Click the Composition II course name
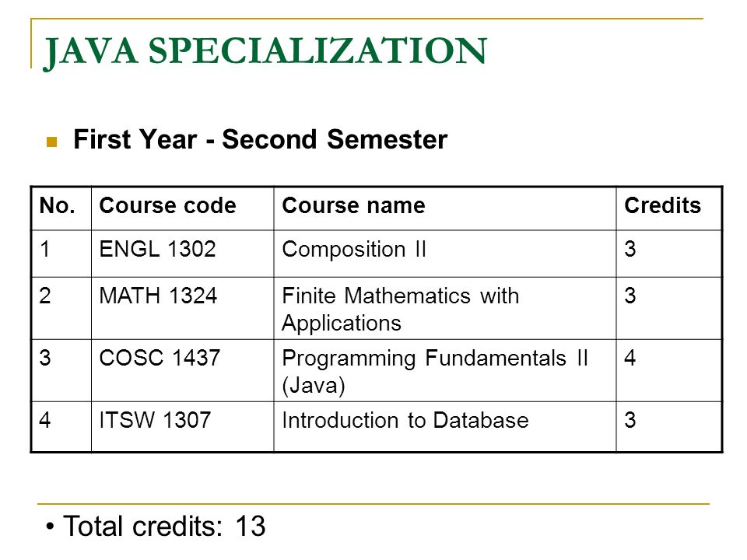Image resolution: width=747 pixels, height=560 pixels. click(x=354, y=249)
